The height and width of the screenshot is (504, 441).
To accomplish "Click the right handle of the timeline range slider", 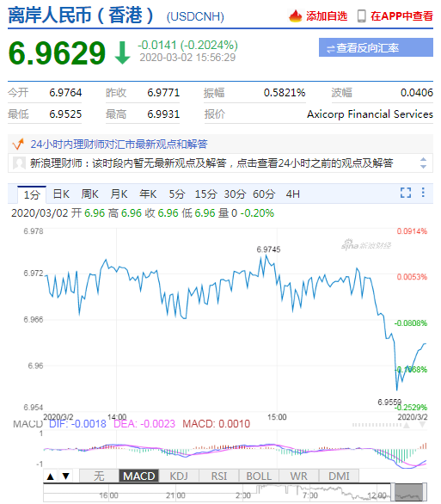I will coord(425,492).
